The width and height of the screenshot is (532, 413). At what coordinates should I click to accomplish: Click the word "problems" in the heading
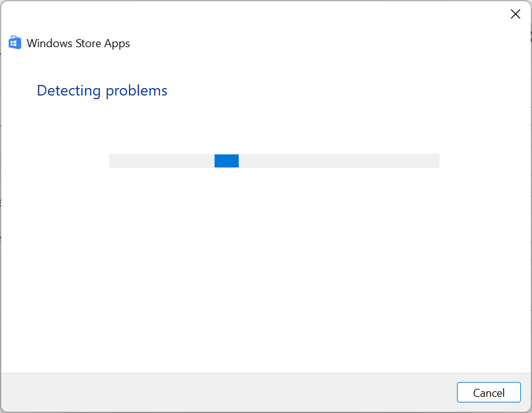(136, 91)
